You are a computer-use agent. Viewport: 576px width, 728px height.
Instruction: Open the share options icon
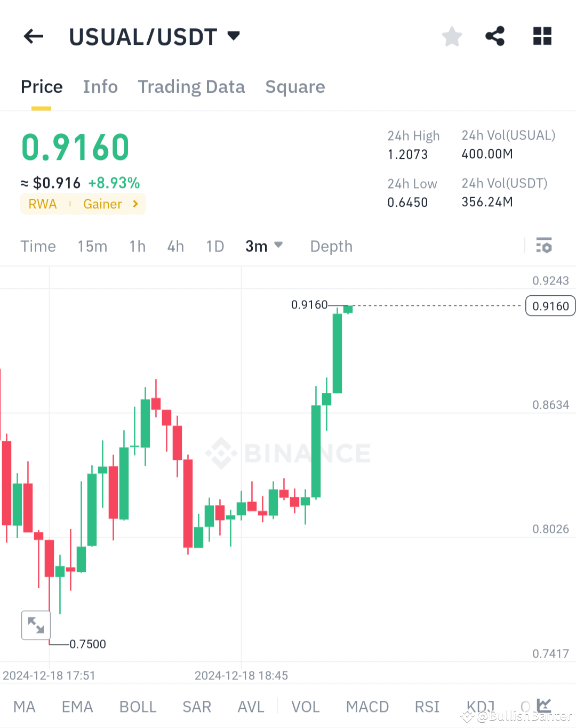point(495,36)
